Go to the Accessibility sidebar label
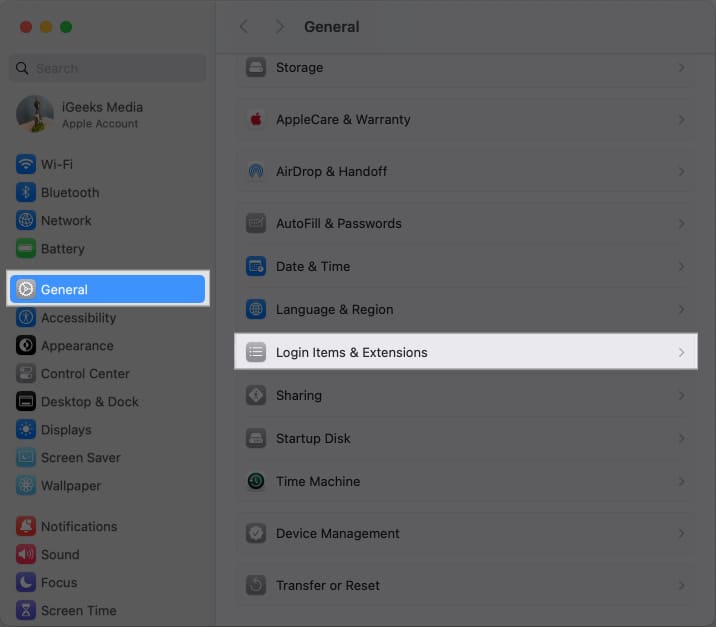Viewport: 716px width, 627px height. click(x=79, y=318)
